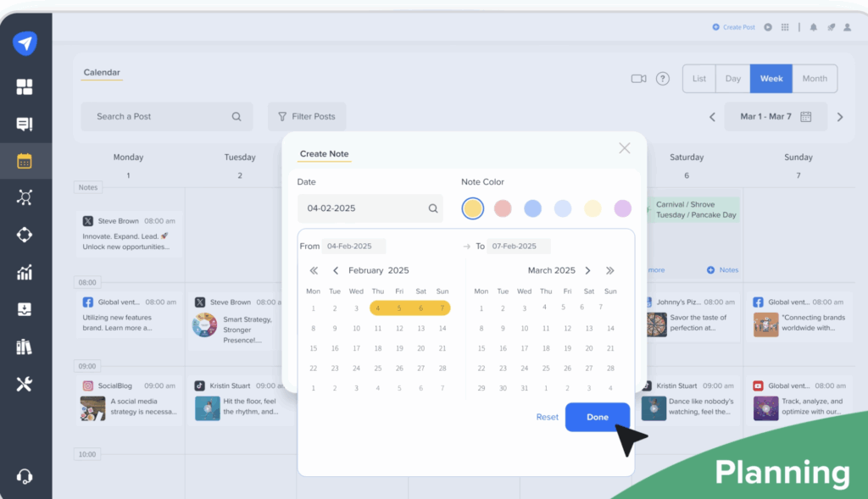The height and width of the screenshot is (499, 868).
Task: Switch to the Month view tab
Action: (814, 78)
